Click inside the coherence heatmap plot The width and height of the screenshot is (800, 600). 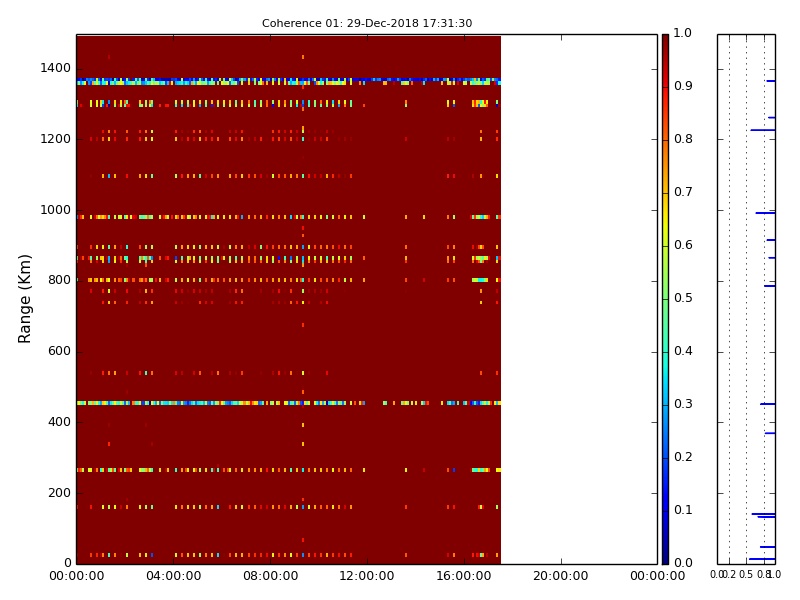point(367,299)
